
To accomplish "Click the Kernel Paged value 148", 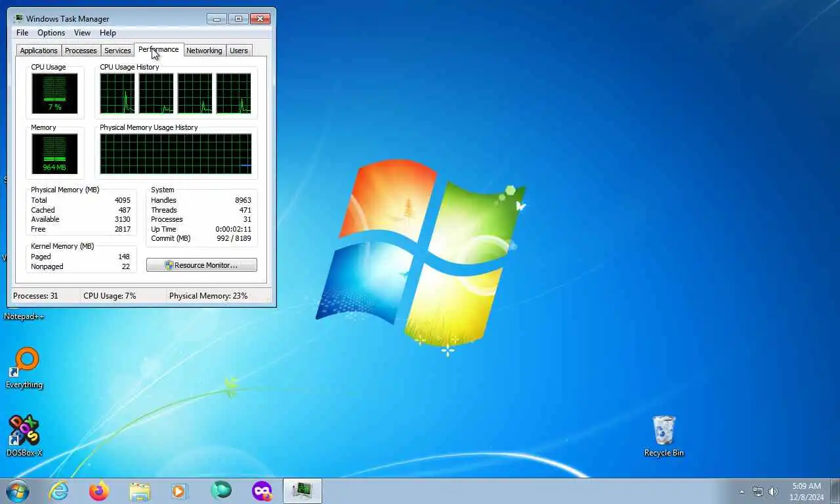I will point(124,257).
